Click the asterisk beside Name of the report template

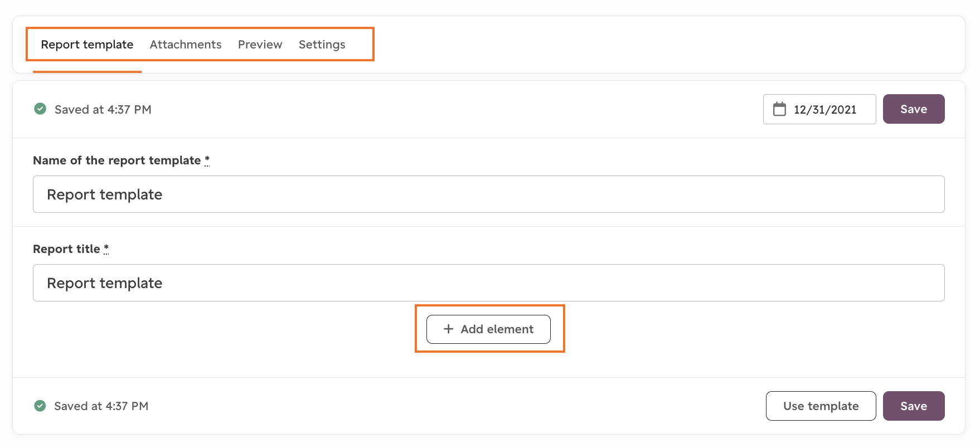[x=207, y=160]
